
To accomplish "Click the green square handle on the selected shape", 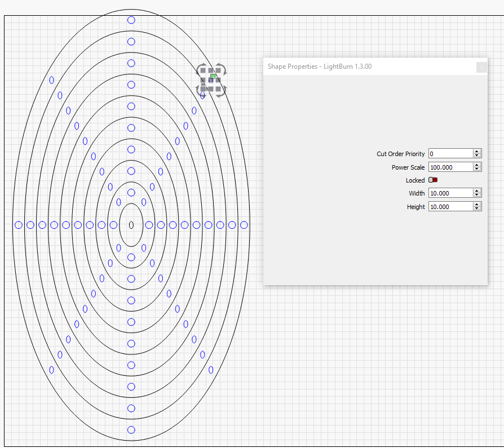I will pyautogui.click(x=213, y=76).
